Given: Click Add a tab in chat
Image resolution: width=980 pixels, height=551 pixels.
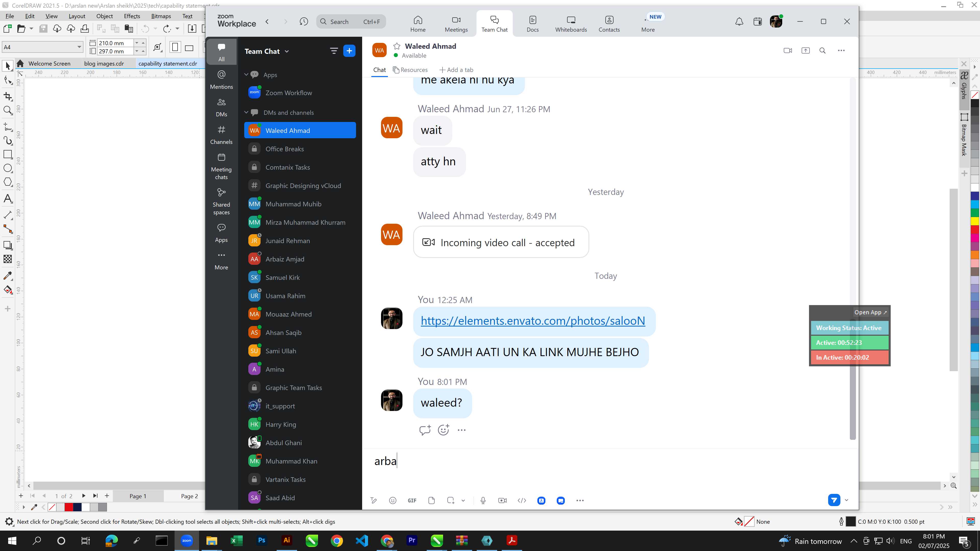Looking at the screenshot, I should pyautogui.click(x=457, y=70).
